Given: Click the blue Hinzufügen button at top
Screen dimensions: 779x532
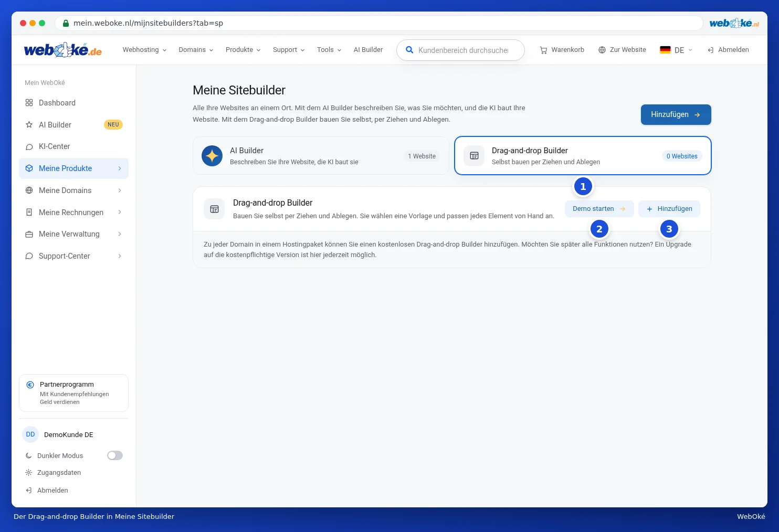Looking at the screenshot, I should [x=676, y=115].
